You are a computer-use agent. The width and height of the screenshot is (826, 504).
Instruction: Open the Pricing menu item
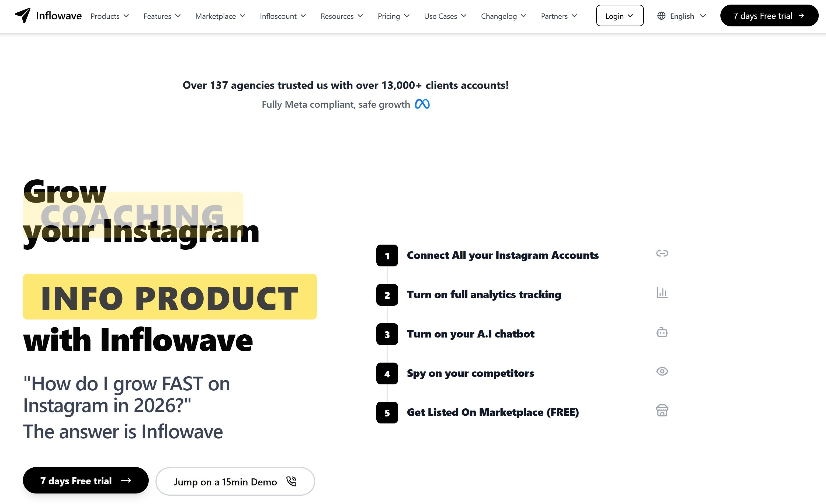[x=394, y=16]
